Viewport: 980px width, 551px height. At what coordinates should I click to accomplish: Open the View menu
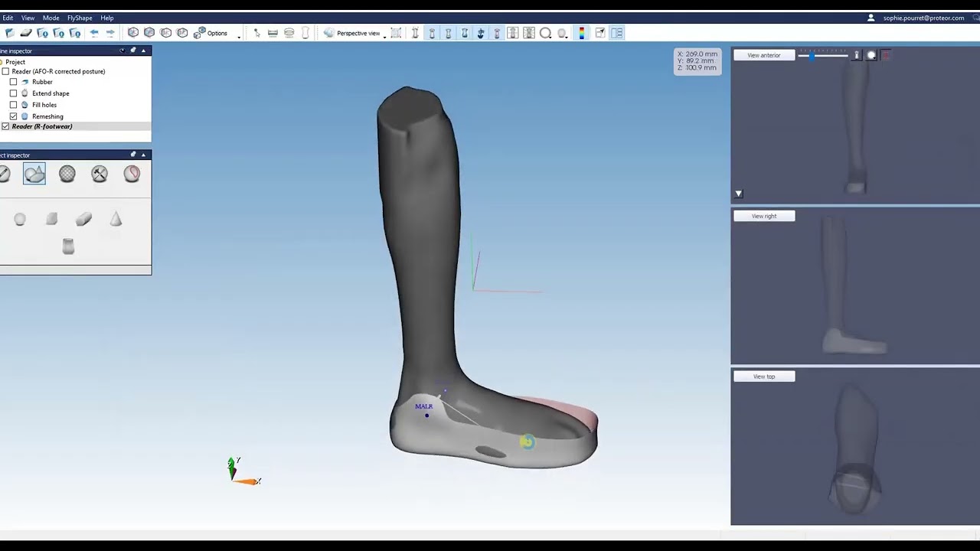[28, 18]
